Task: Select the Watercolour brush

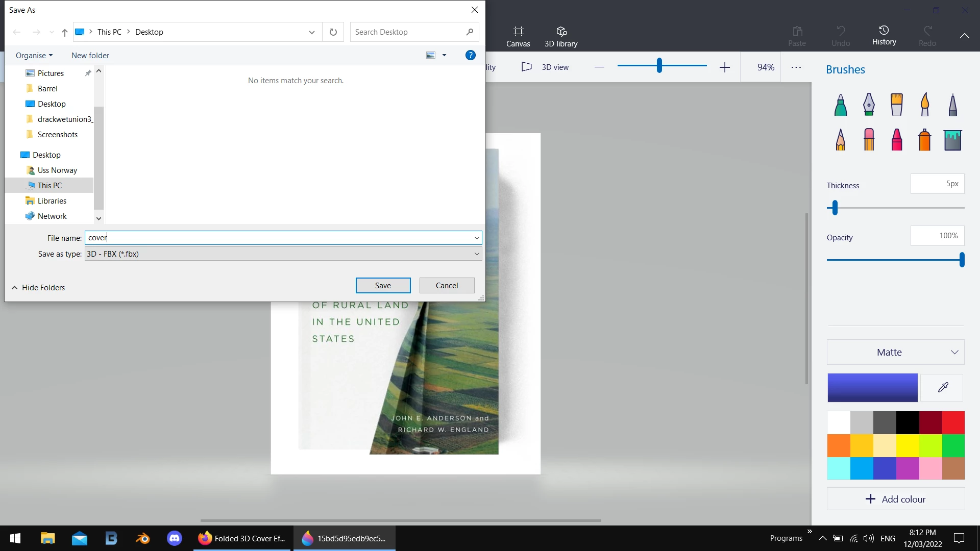Action: tap(924, 105)
